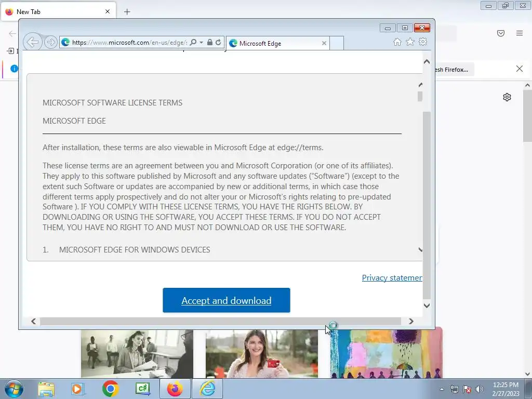This screenshot has height=399, width=532.
Task: Click Firefox back arrow button
Action: click(12, 33)
